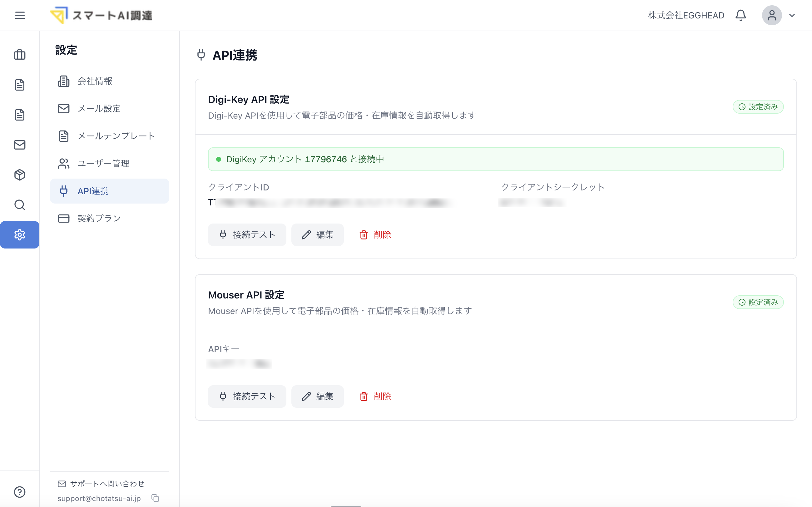Copy the support email address icon

coord(155,498)
